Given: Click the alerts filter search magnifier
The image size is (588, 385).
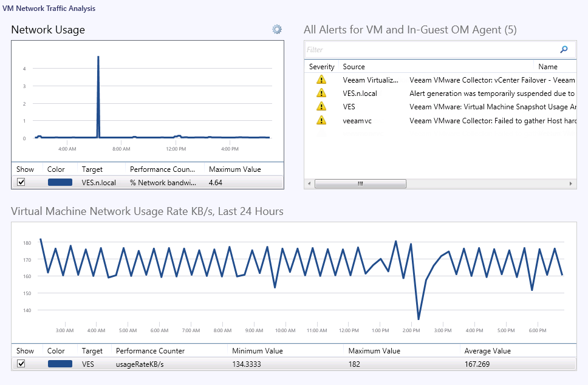Looking at the screenshot, I should point(564,50).
